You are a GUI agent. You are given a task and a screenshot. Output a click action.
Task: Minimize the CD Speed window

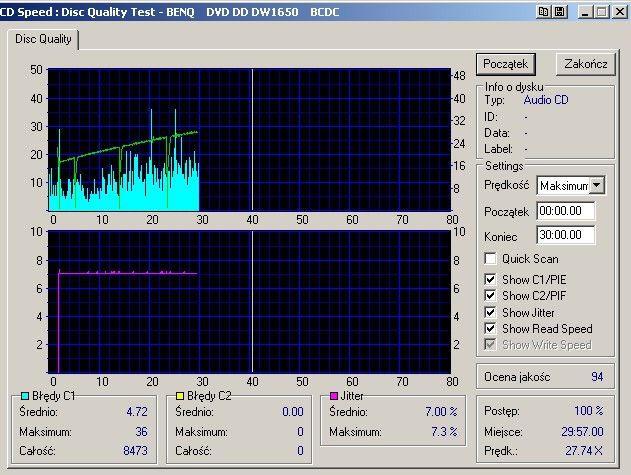(x=585, y=12)
